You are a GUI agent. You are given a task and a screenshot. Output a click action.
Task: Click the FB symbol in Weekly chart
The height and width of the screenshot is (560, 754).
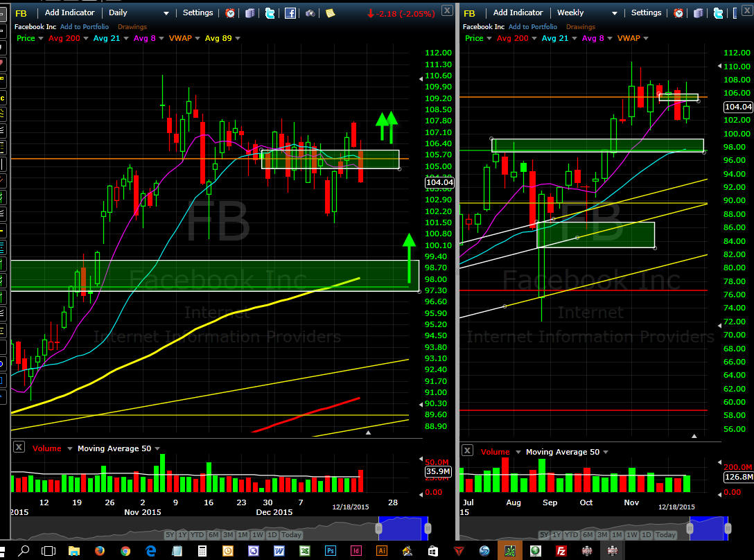pos(469,13)
